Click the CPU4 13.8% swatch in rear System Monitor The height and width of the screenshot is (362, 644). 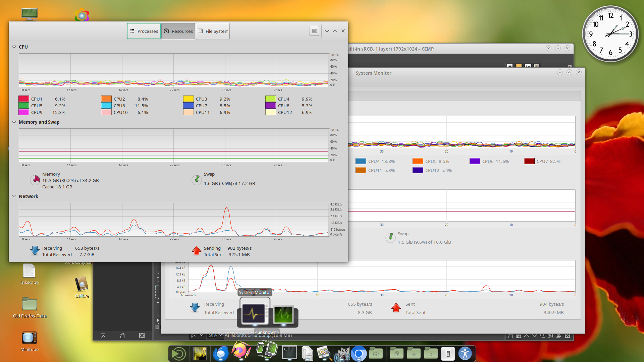point(361,161)
